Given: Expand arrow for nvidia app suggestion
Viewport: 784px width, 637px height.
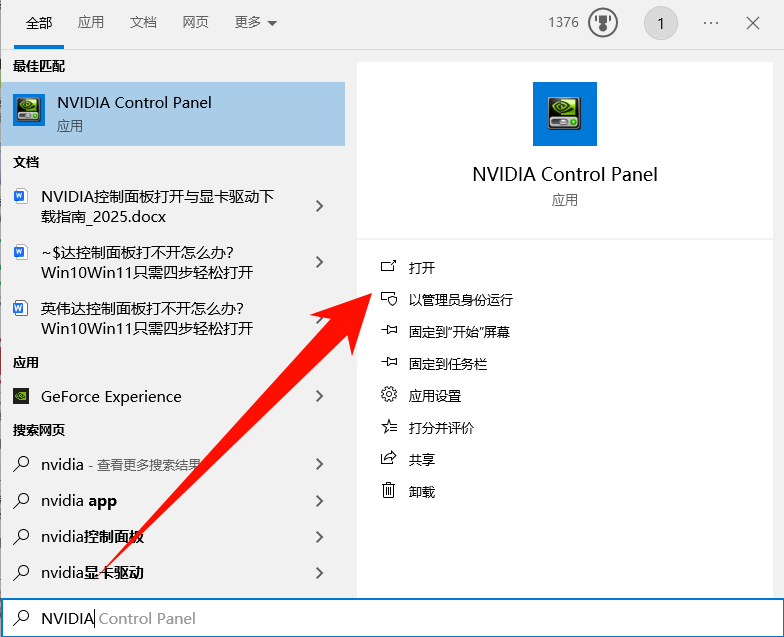Looking at the screenshot, I should (x=320, y=500).
